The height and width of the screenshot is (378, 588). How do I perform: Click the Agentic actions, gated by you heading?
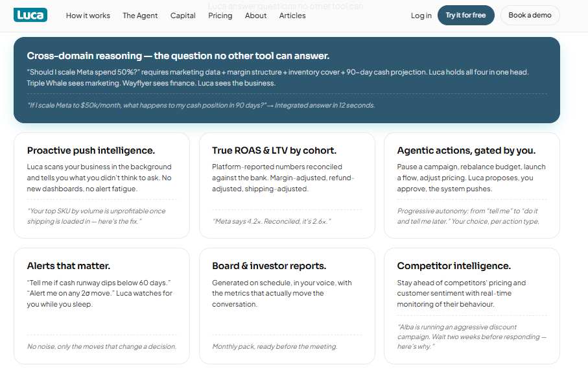[466, 150]
